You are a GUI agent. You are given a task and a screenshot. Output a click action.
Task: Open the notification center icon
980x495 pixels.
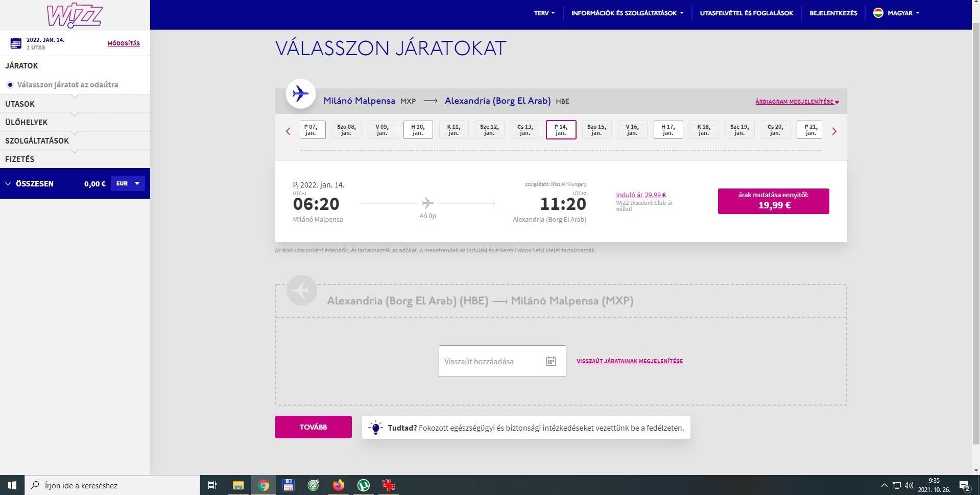965,486
